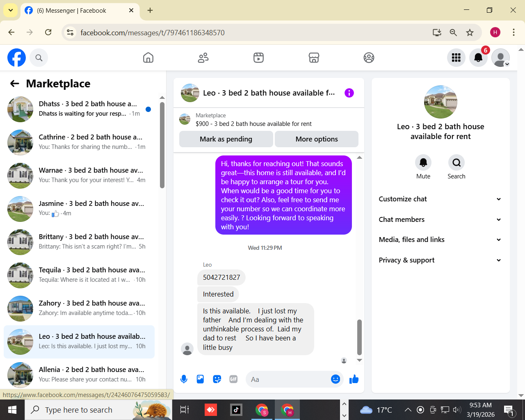Click the purple conversation info icon

pyautogui.click(x=349, y=93)
